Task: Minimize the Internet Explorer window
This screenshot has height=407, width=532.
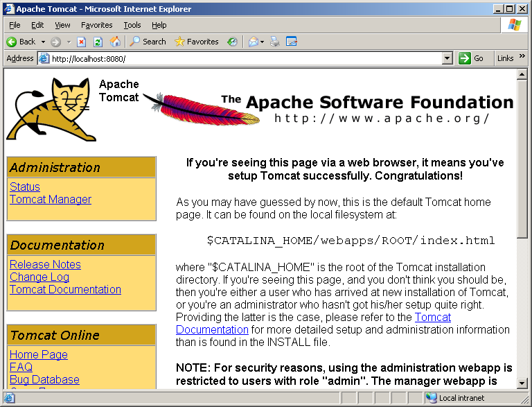Action: tap(498, 9)
